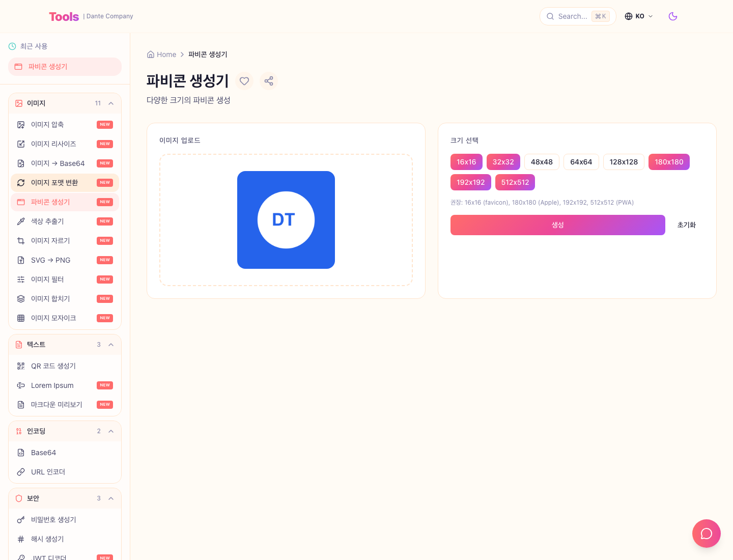Click the 해시 생성기 hash icon
This screenshot has height=560, width=733.
coord(21,539)
